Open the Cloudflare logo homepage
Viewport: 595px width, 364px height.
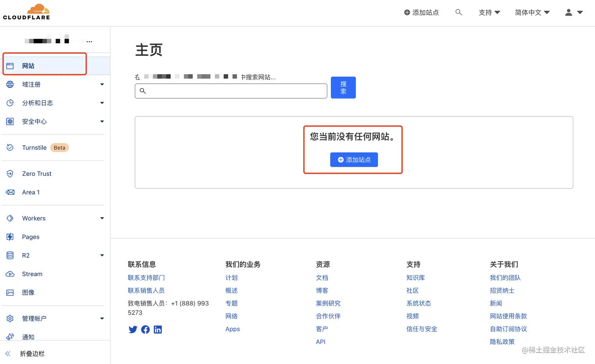coord(26,12)
